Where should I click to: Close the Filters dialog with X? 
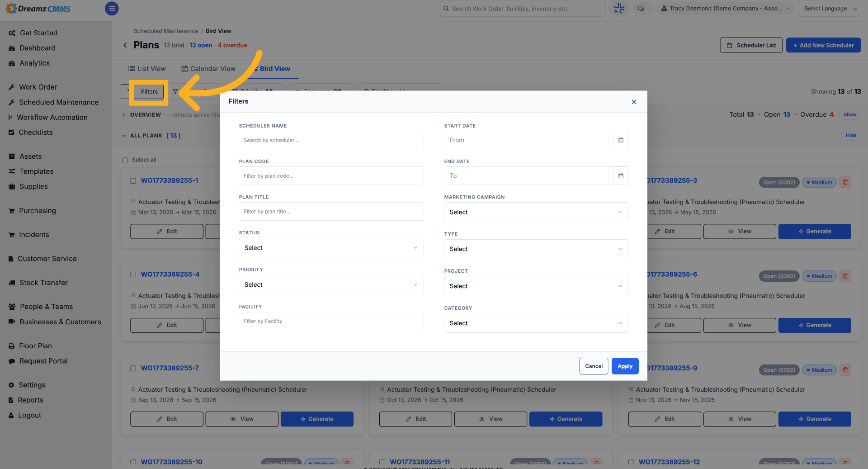pos(634,102)
